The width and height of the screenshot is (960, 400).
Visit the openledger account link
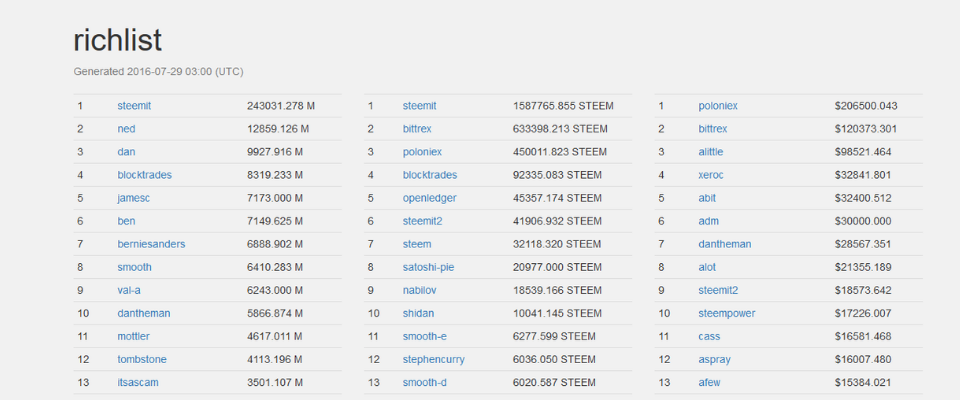click(430, 198)
